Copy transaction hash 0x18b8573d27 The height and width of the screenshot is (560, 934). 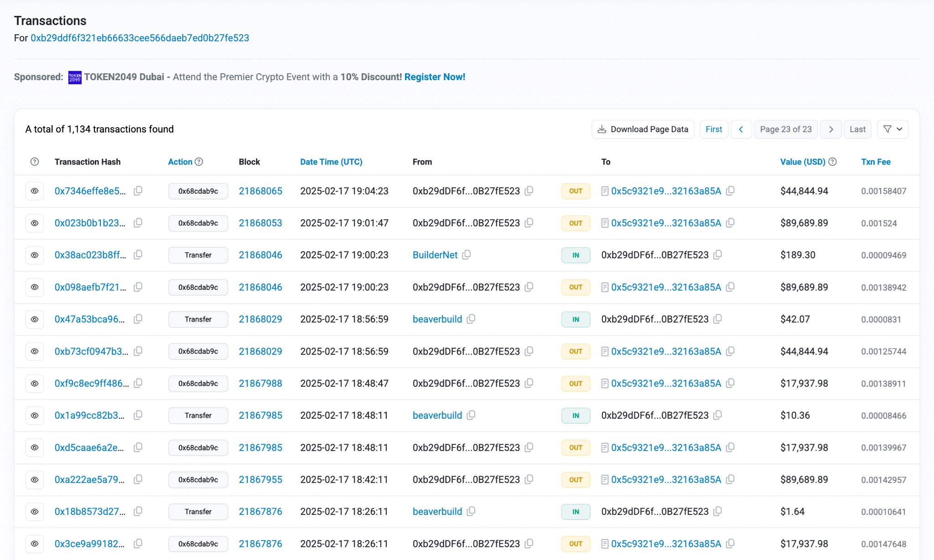point(138,511)
